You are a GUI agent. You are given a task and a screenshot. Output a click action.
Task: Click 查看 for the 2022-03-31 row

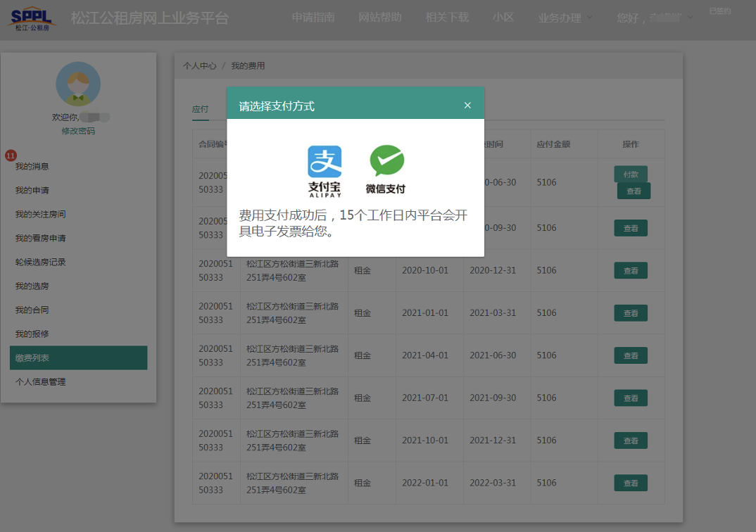point(631,483)
